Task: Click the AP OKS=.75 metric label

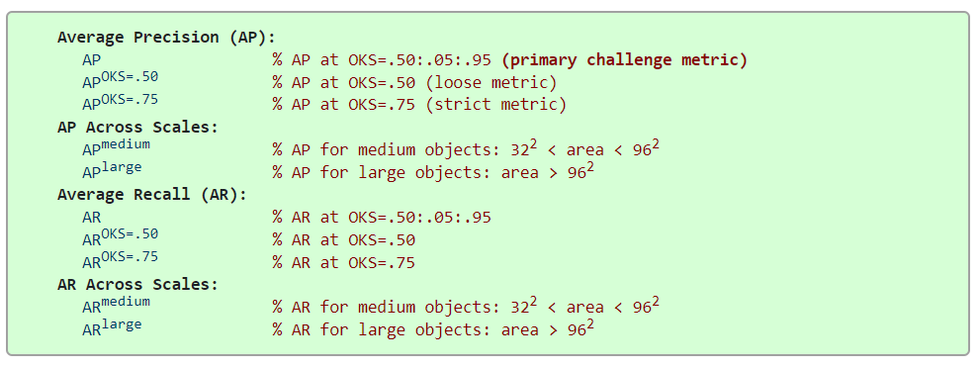Action: pyautogui.click(x=120, y=103)
